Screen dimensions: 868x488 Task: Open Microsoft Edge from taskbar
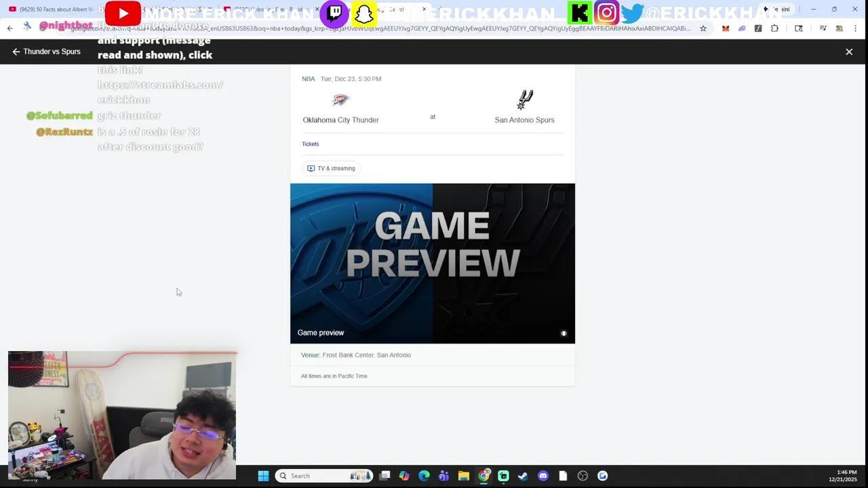point(424,476)
